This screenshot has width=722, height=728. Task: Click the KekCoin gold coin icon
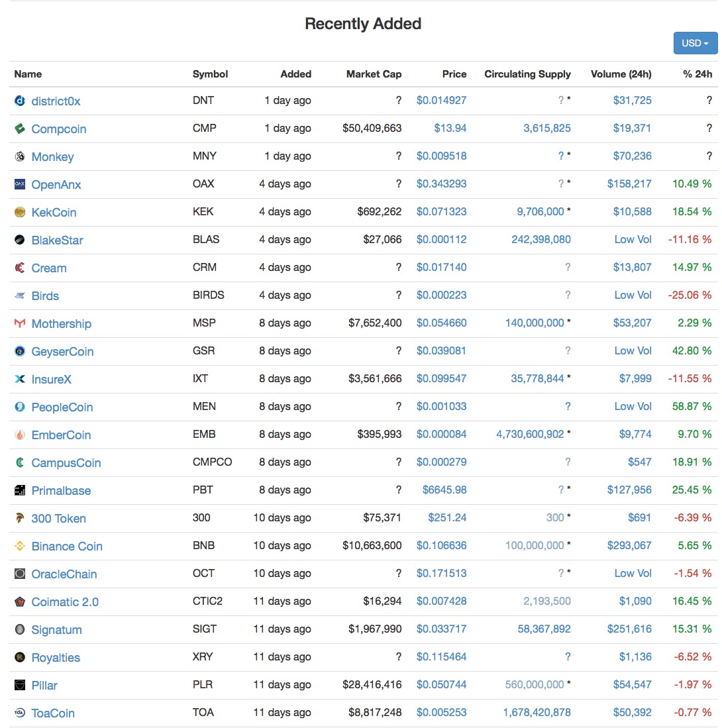(x=19, y=212)
